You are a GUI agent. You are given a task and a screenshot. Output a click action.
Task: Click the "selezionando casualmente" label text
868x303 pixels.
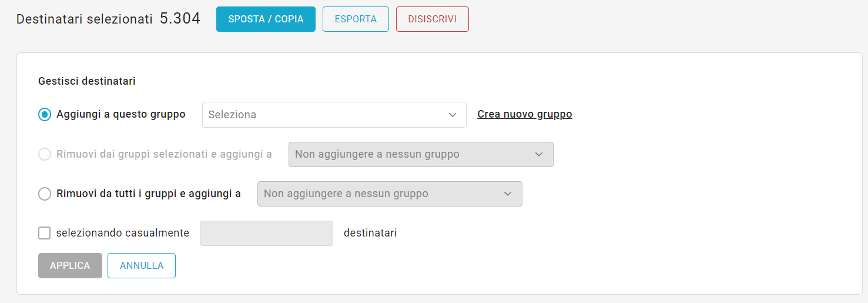(x=123, y=233)
